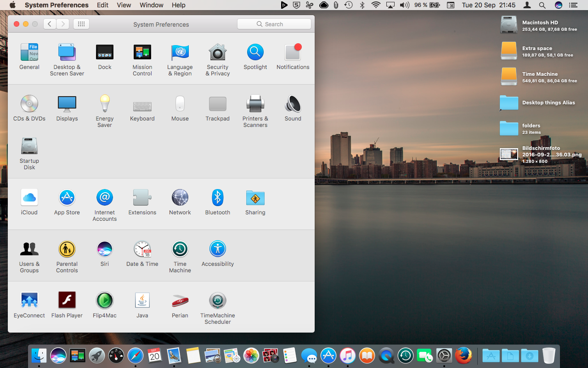Open Date & Time preferences
This screenshot has height=368, width=588.
point(142,249)
